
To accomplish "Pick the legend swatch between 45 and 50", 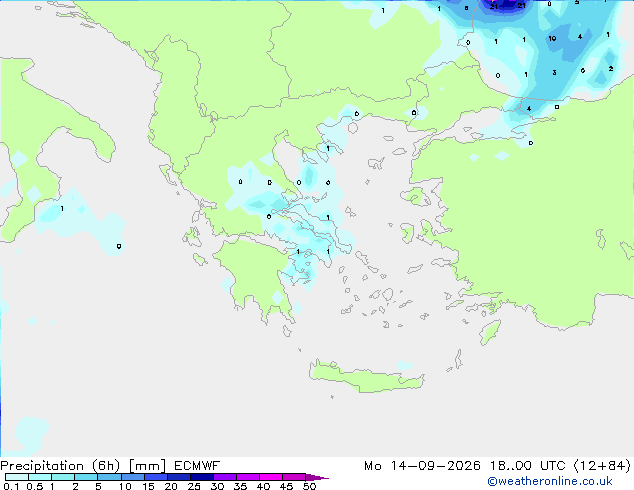I will click(294, 477).
